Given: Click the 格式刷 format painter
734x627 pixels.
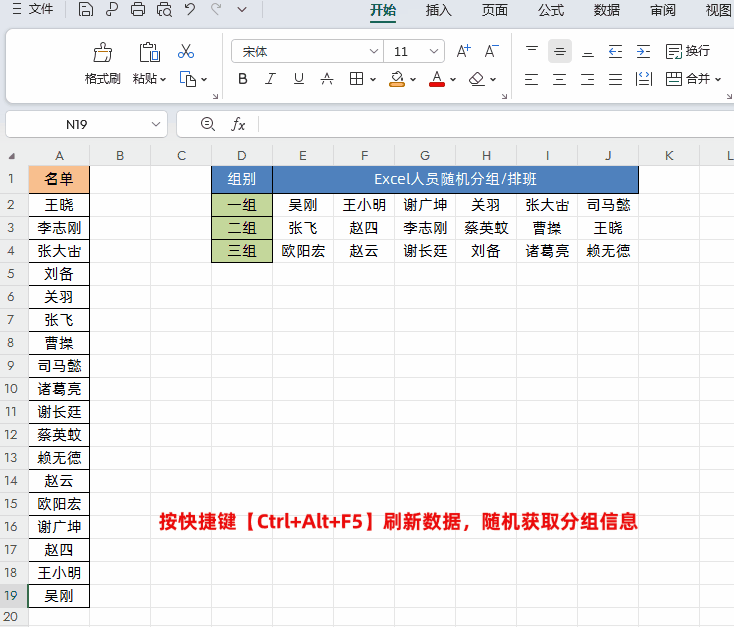Looking at the screenshot, I should pos(103,63).
